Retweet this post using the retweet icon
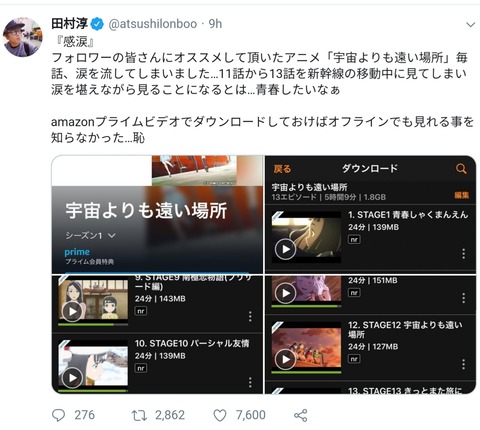Viewport: 480px width, 430px height. point(139,415)
